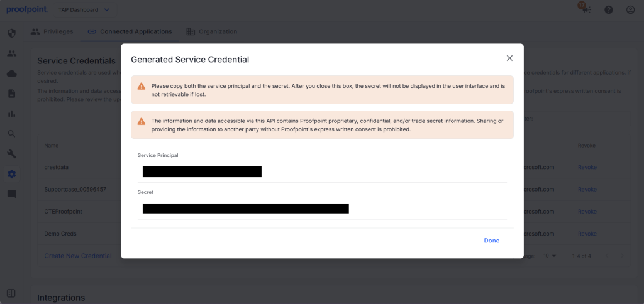Switch to the Privileges tab
This screenshot has width=644, height=304.
pos(52,31)
